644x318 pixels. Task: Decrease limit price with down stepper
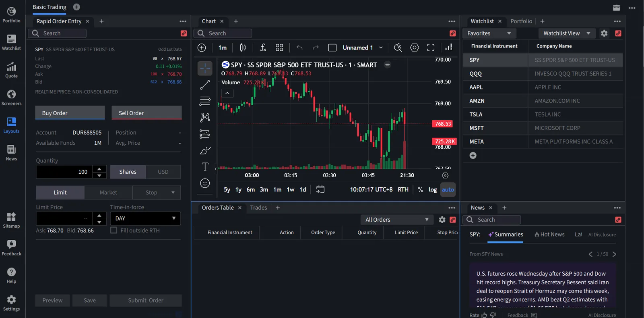(99, 222)
